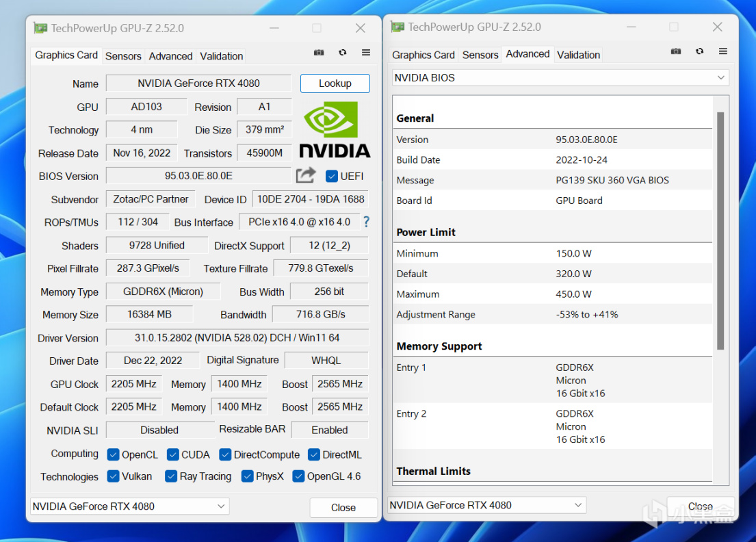Screen dimensions: 756x542
Task: Toggle the DirectCompute checkbox
Action: 225,454
